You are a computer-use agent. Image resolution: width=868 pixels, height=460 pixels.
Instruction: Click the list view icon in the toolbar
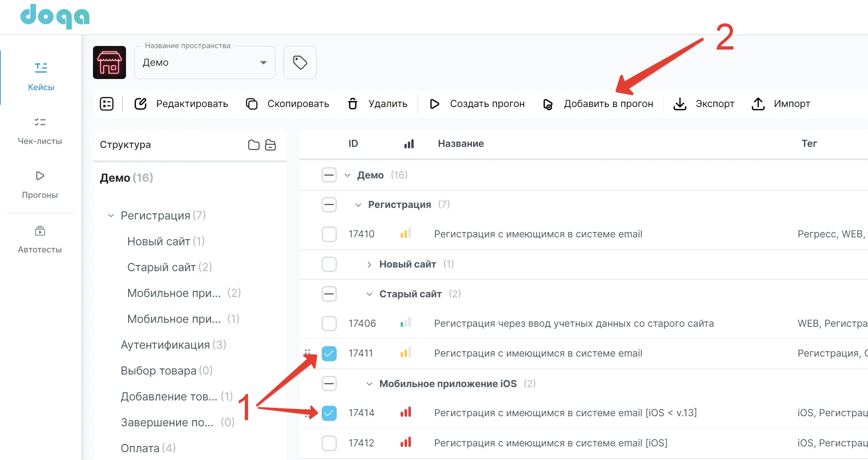[107, 104]
